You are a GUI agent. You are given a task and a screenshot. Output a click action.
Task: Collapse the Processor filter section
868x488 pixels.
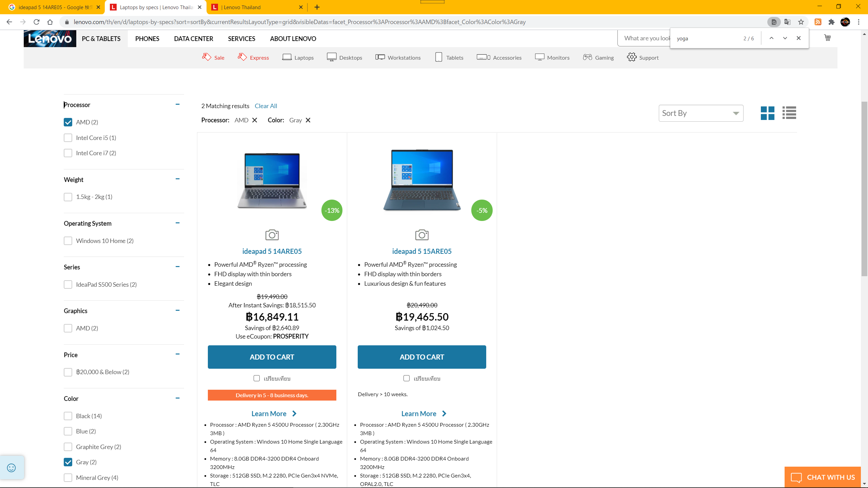pos(177,104)
